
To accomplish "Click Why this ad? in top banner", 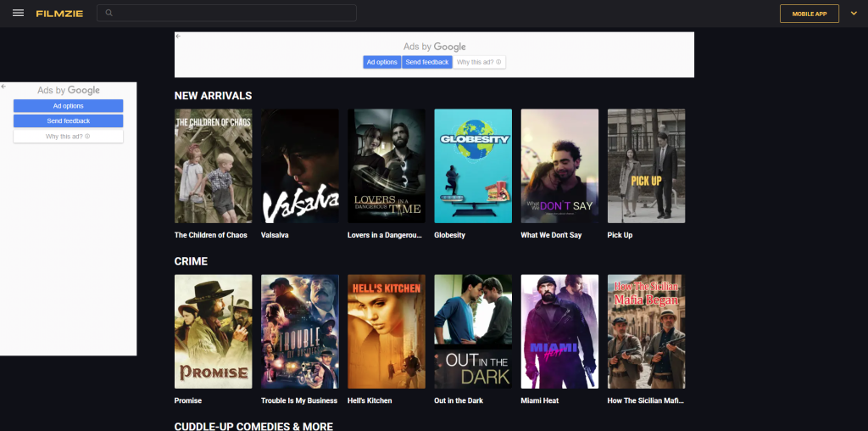I will pyautogui.click(x=479, y=62).
